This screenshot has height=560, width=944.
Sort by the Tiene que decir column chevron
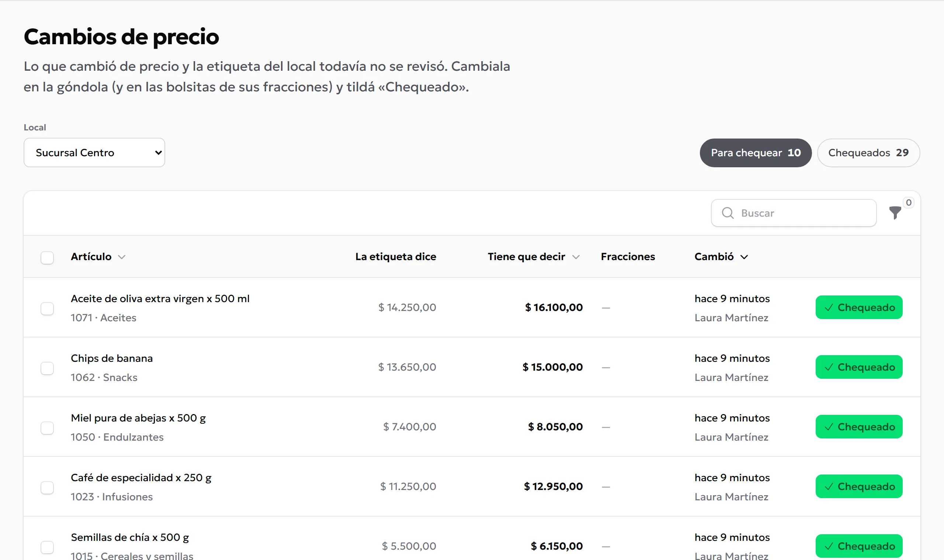pos(576,257)
